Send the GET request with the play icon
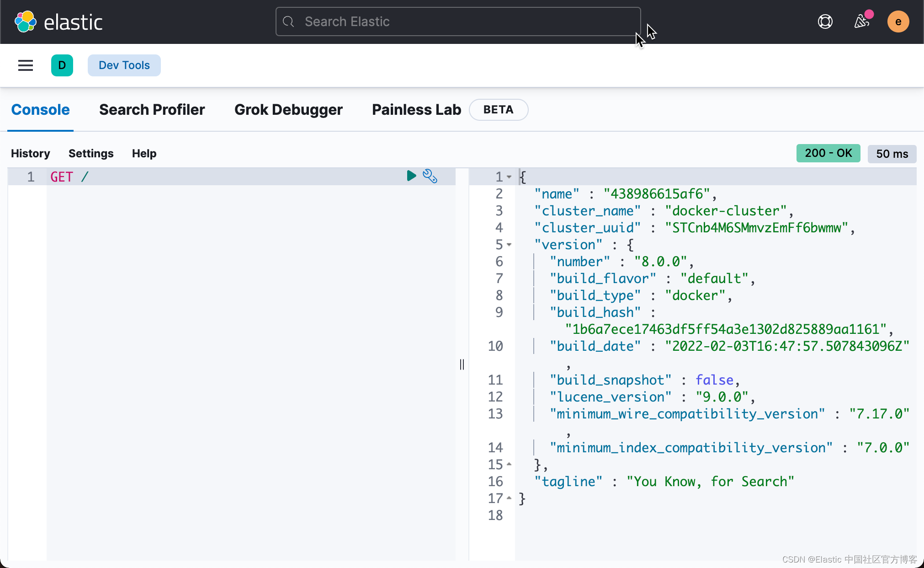The image size is (924, 568). (x=410, y=176)
